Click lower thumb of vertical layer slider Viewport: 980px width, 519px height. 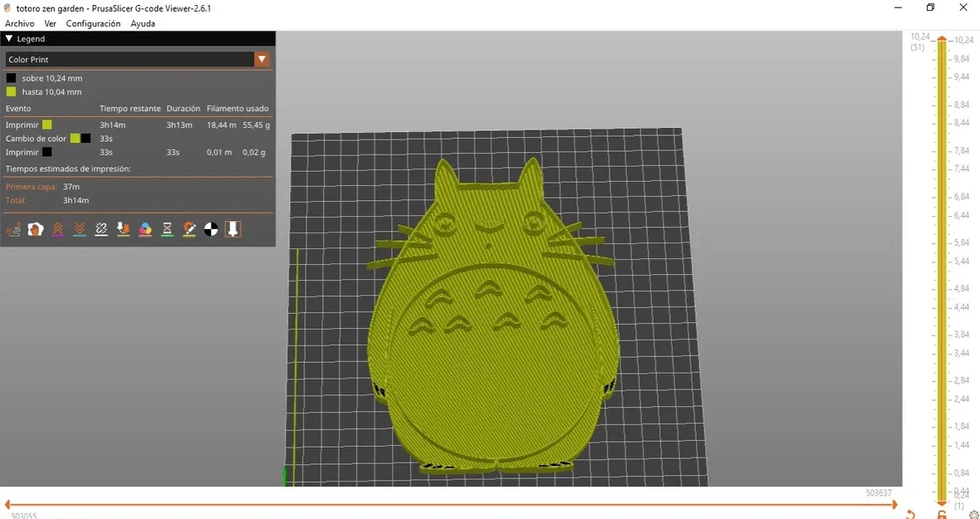(x=941, y=502)
